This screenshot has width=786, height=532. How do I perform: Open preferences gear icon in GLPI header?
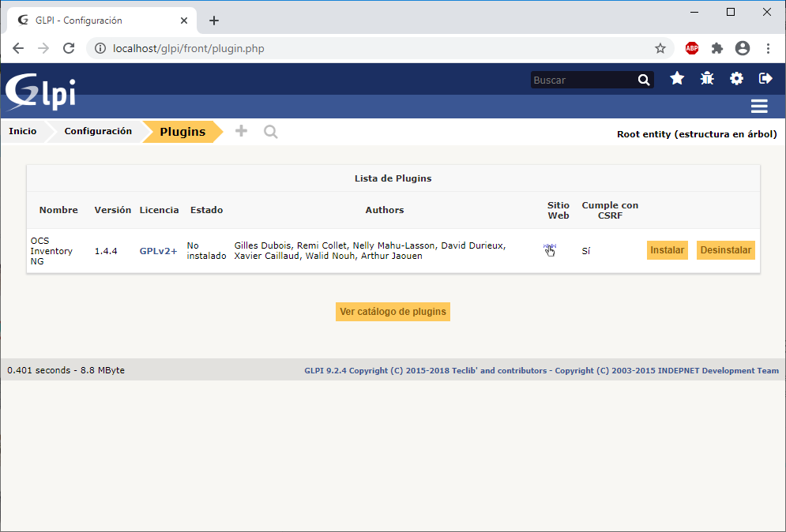click(736, 78)
